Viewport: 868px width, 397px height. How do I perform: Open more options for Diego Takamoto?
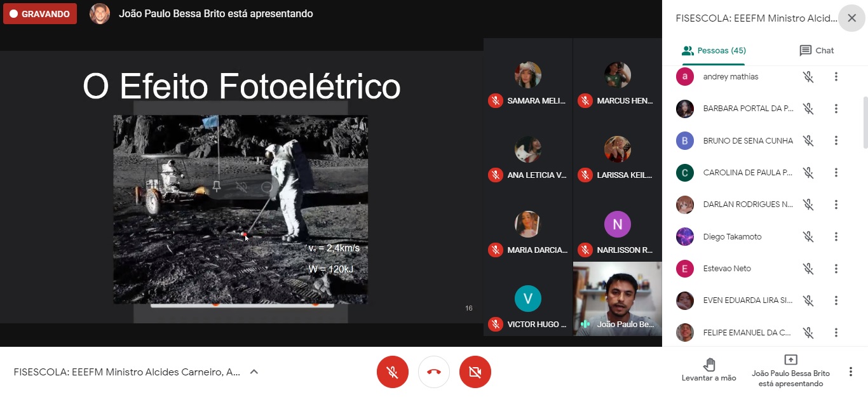[x=836, y=236]
